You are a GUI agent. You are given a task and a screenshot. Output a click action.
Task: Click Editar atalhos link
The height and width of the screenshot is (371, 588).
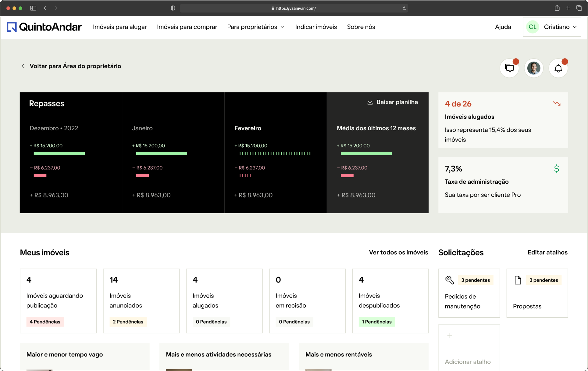(547, 252)
